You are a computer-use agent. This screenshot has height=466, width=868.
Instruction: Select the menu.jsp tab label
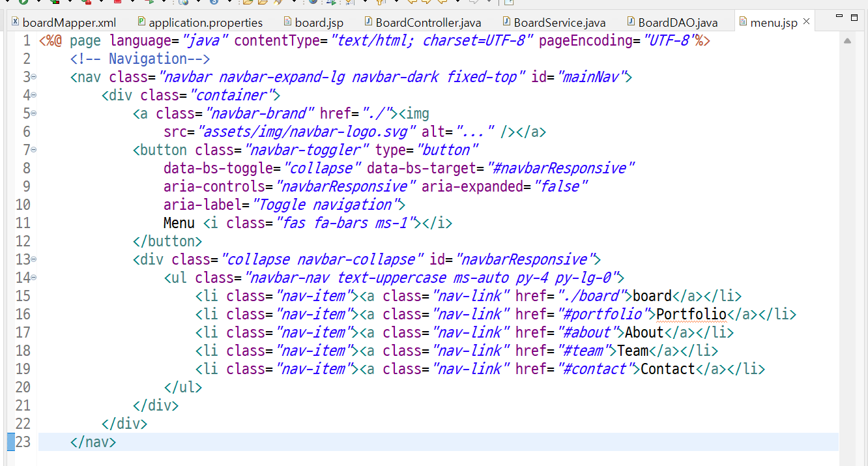[774, 23]
